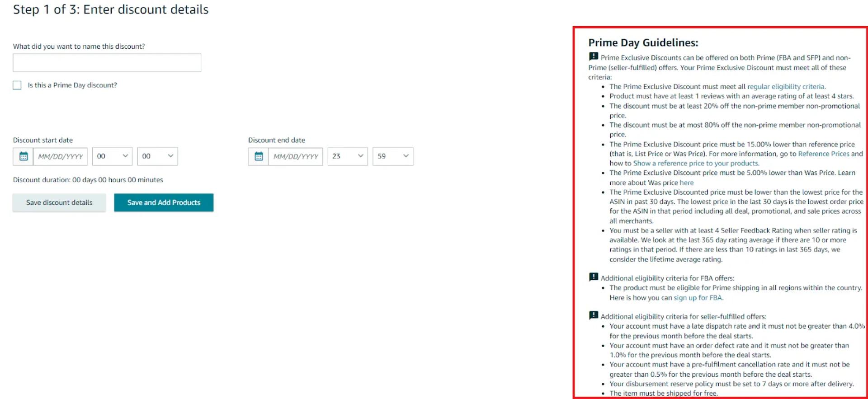Expand the start date hour dropdown
The width and height of the screenshot is (868, 399).
pyautogui.click(x=112, y=156)
